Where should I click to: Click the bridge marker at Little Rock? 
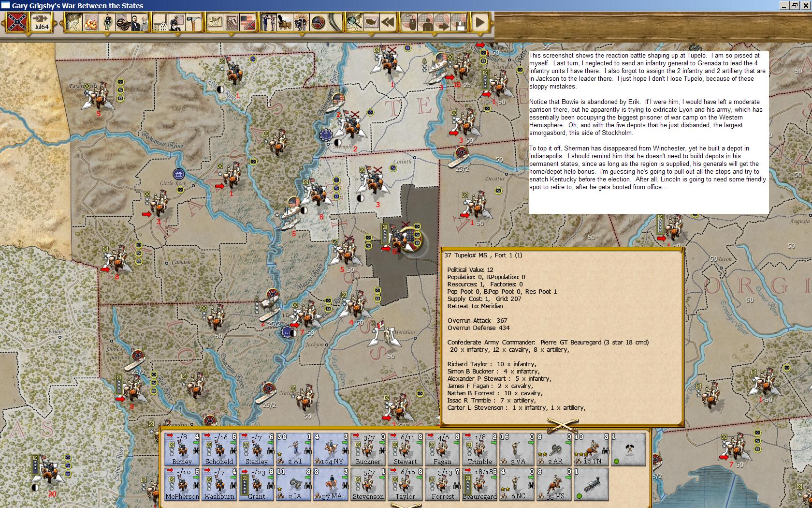click(179, 174)
